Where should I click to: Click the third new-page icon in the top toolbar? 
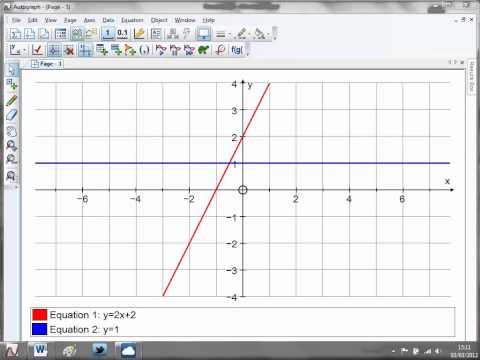coord(44,34)
